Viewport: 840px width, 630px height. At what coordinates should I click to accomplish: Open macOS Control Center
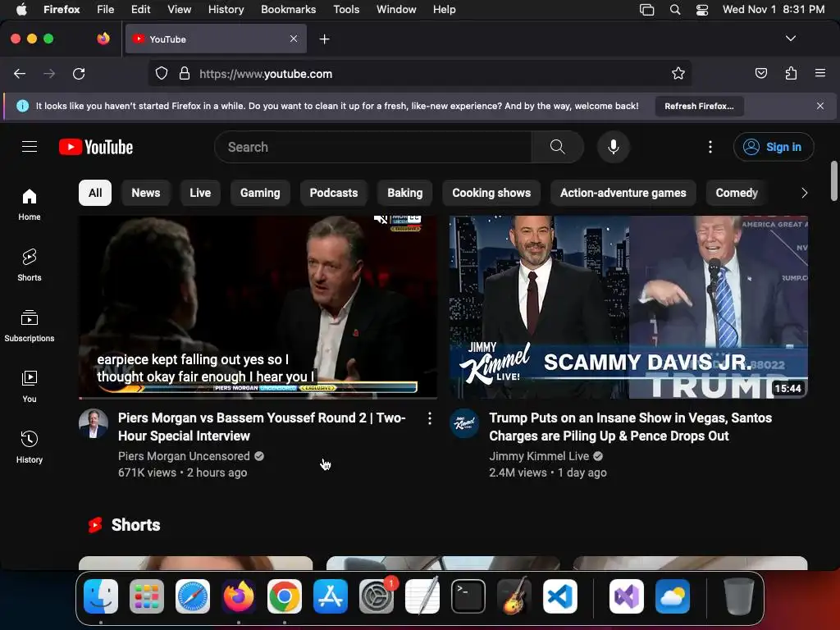[702, 10]
